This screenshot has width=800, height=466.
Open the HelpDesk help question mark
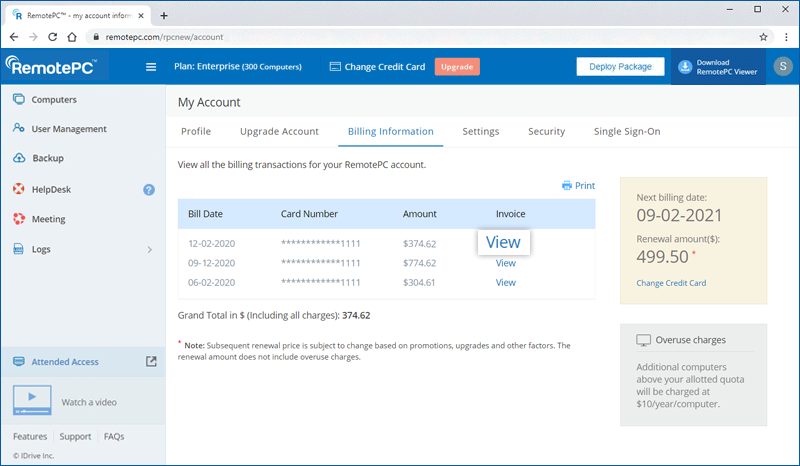pos(149,190)
